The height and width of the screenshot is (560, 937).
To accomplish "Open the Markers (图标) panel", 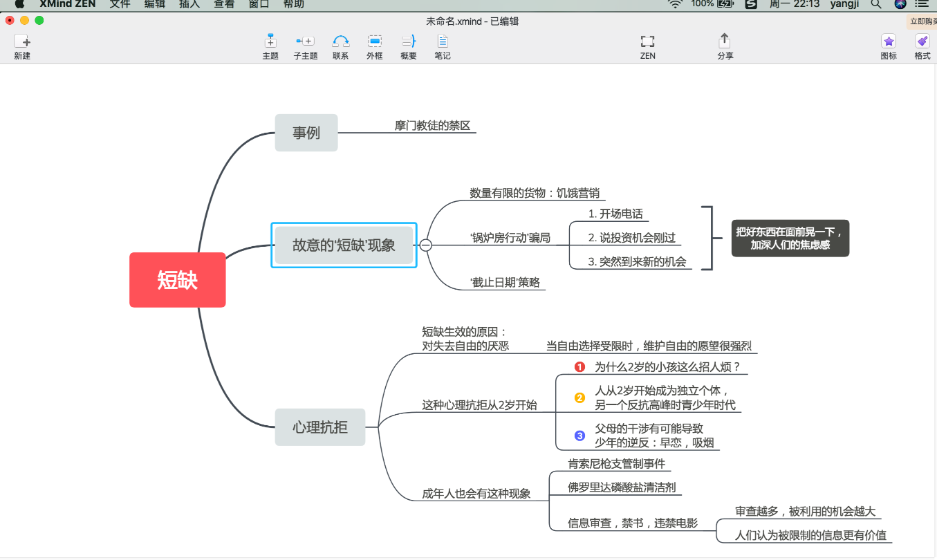I will point(889,41).
